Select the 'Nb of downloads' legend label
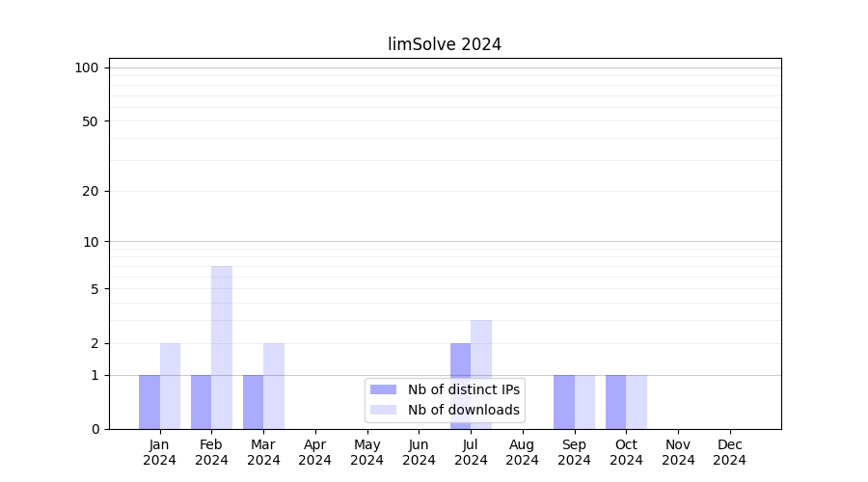Screen dimensions: 868x482 [464, 410]
